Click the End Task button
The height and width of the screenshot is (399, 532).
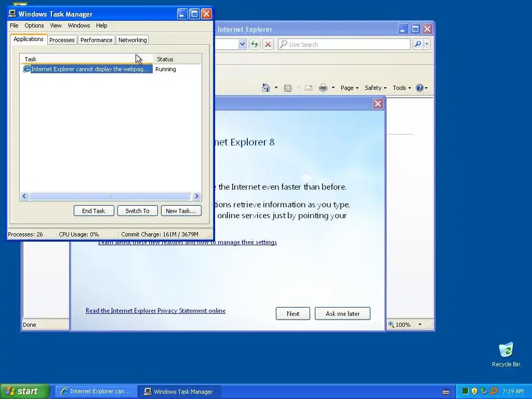[94, 211]
